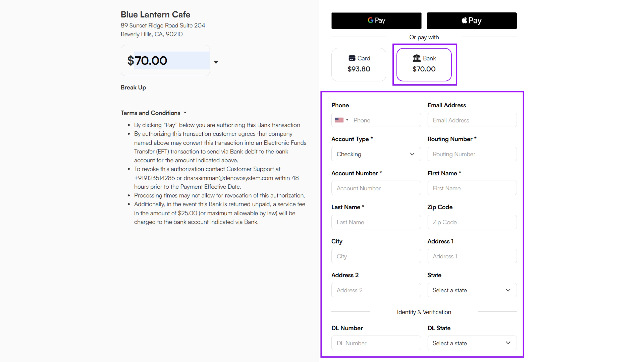Open the US flag country code selector
The width and height of the screenshot is (644, 362).
341,120
